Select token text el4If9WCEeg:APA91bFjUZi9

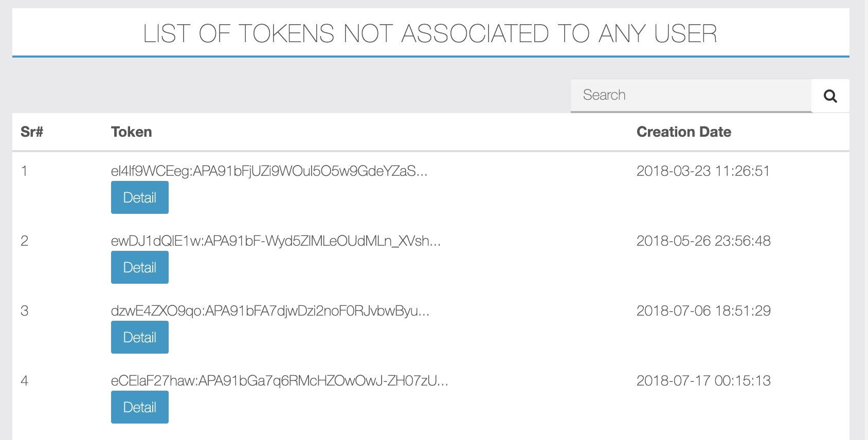tap(269, 171)
